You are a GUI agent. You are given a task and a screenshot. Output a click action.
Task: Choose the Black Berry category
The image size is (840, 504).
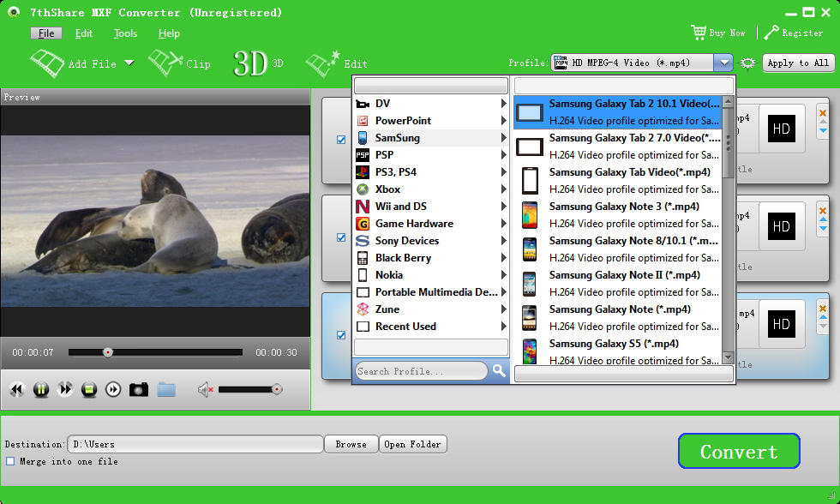click(x=431, y=258)
